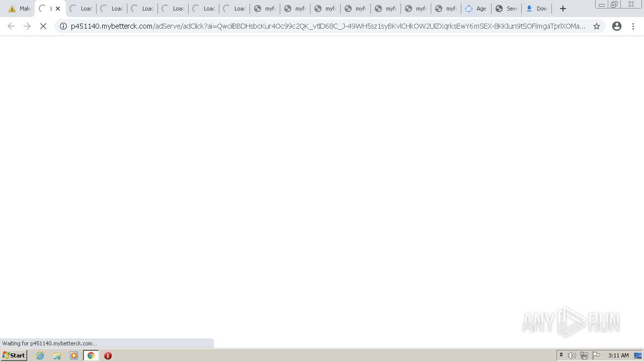Switch to the Seve tab
The image size is (644, 362).
coord(506,9)
